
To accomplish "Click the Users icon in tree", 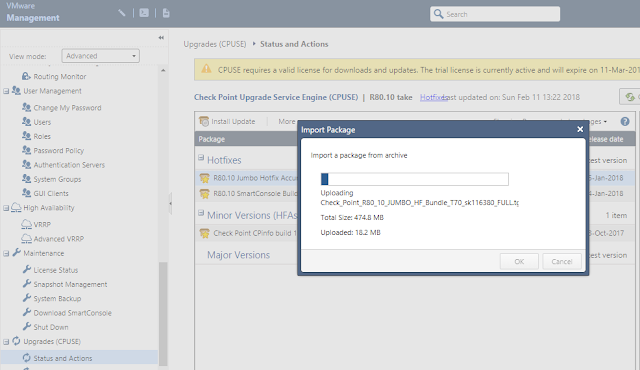I will click(26, 122).
